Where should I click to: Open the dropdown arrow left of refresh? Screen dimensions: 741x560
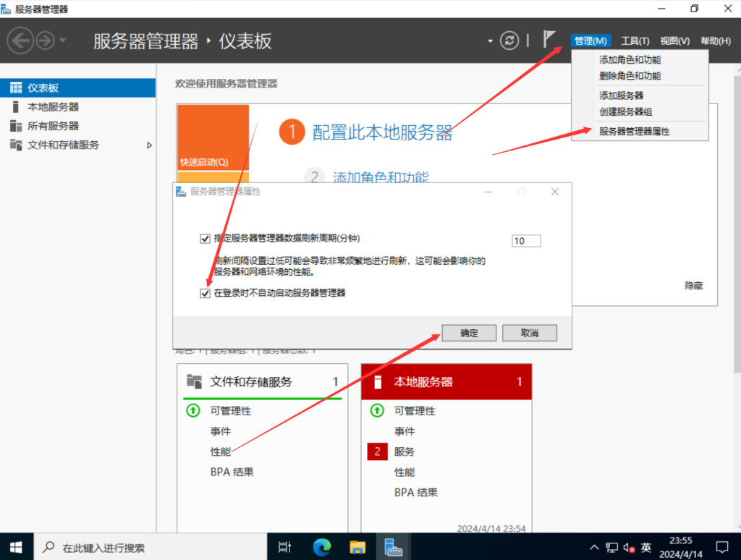[x=490, y=41]
